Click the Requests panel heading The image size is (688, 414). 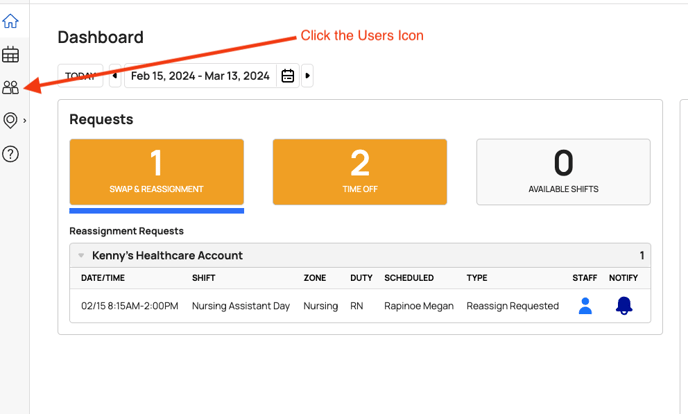coord(101,119)
